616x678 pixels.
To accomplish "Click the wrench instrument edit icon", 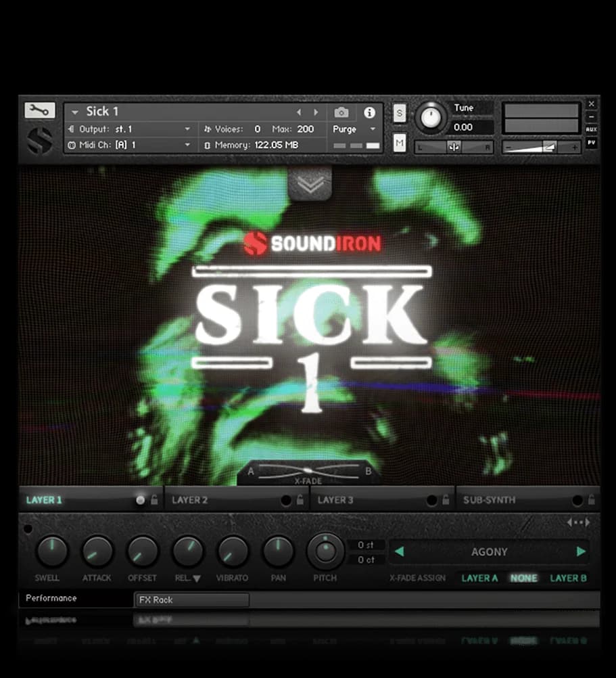I will point(39,111).
